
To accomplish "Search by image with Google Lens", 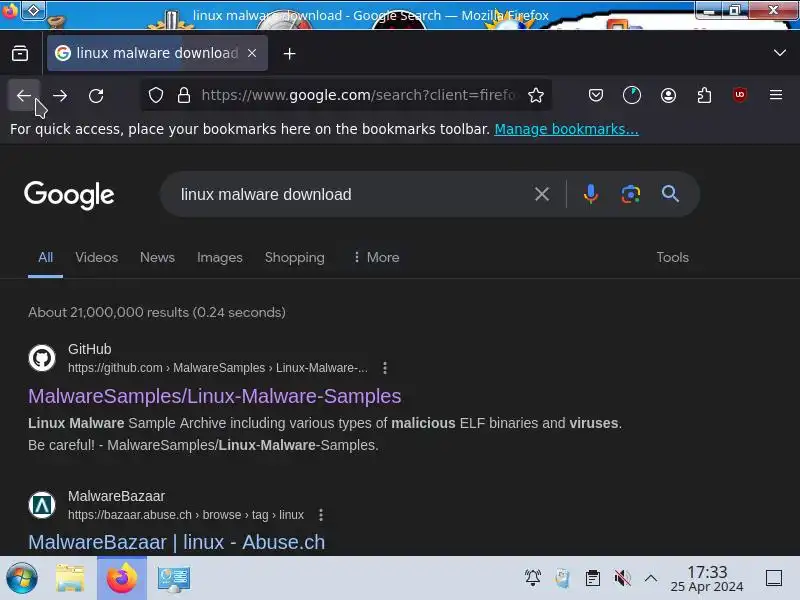I will pyautogui.click(x=631, y=194).
